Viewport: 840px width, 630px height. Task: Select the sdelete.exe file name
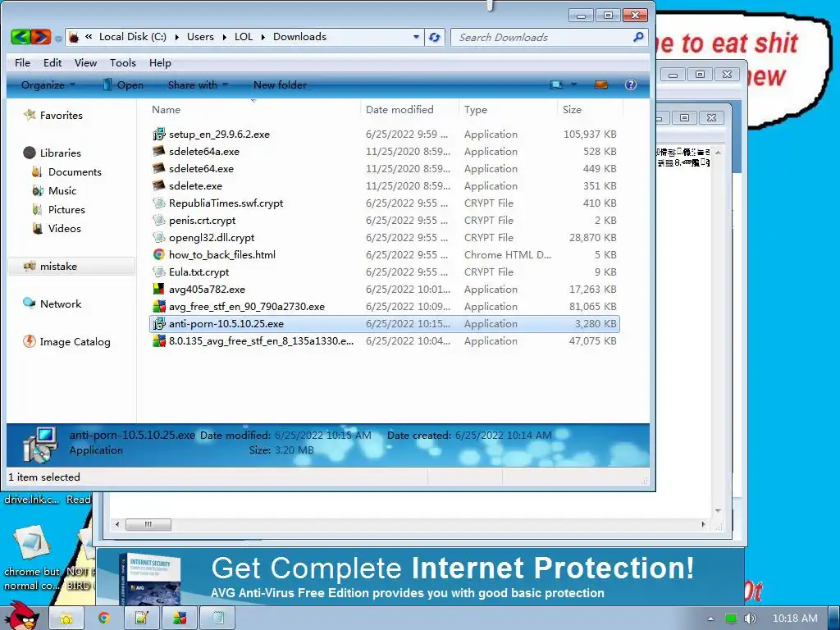195,186
